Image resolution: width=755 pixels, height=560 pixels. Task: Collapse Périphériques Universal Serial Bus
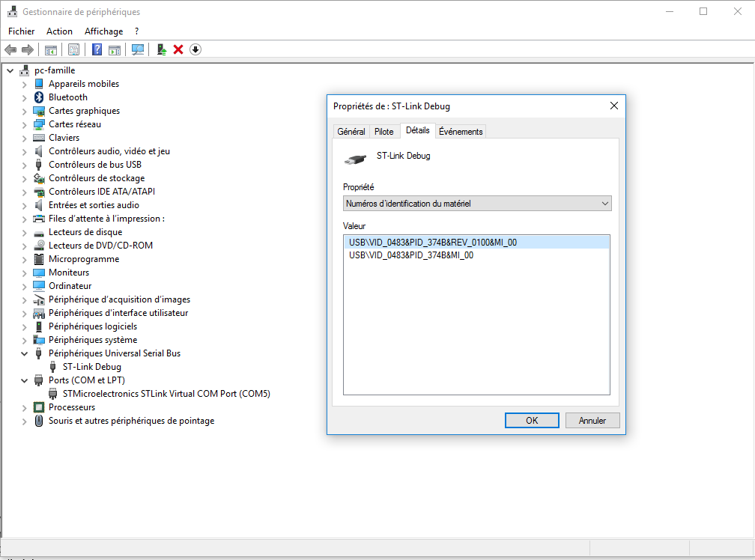(24, 353)
